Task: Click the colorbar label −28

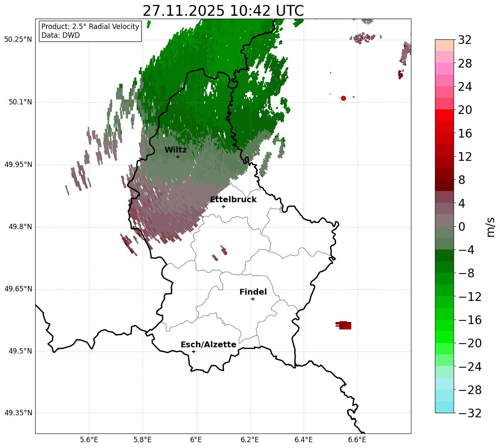Action: pos(470,390)
